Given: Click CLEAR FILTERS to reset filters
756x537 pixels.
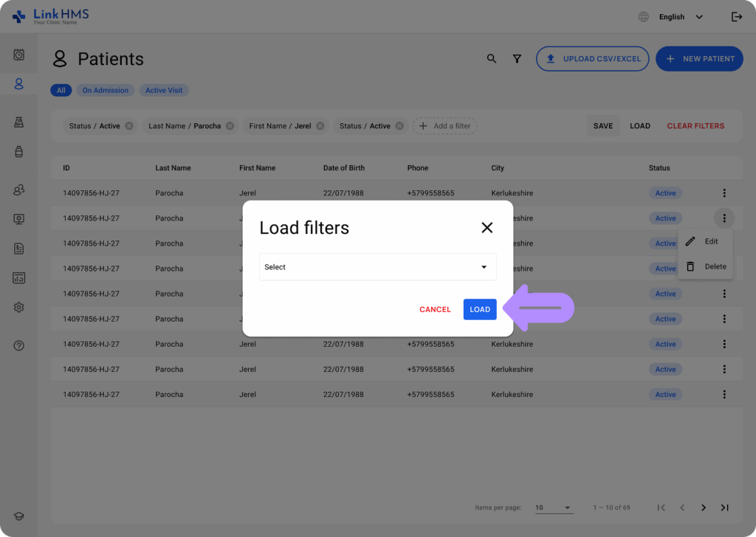Looking at the screenshot, I should (x=695, y=125).
